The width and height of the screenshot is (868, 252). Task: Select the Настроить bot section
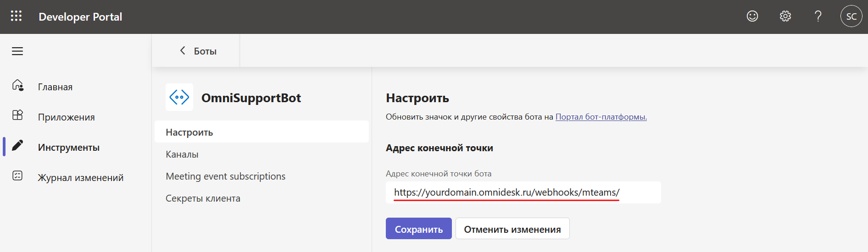tap(262, 132)
